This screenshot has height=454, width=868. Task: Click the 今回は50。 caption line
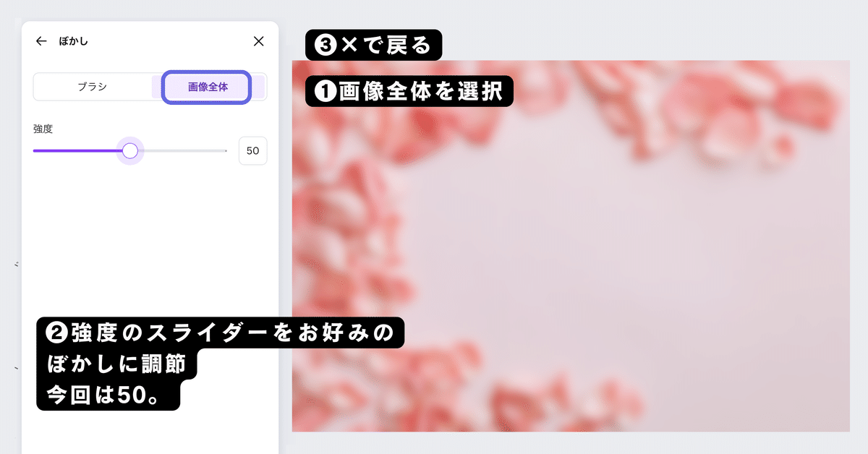pyautogui.click(x=108, y=395)
